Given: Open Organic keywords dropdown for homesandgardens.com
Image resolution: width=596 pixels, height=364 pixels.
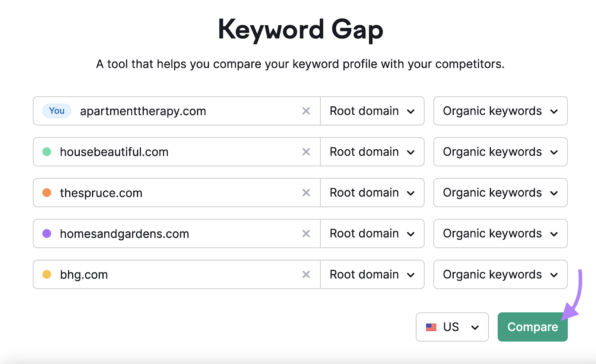Looking at the screenshot, I should coord(500,233).
